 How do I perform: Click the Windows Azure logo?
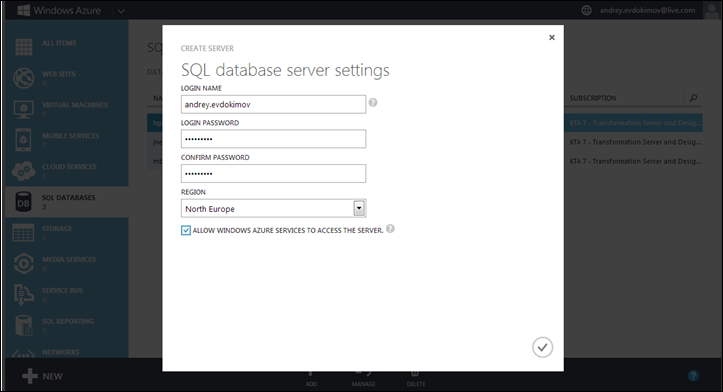(59, 10)
